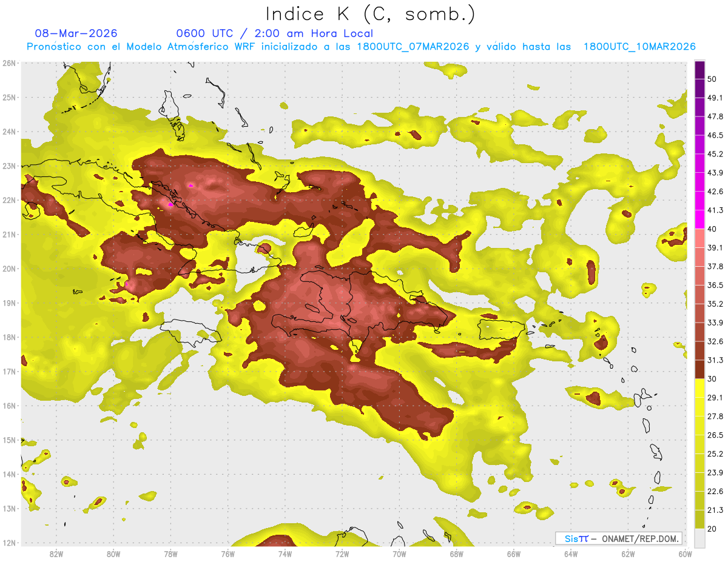Click the latitude label '23N'
The image size is (728, 562).
[x=9, y=166]
